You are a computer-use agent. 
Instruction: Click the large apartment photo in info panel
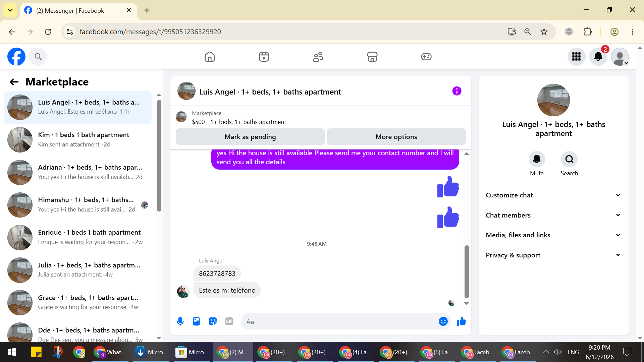553,100
